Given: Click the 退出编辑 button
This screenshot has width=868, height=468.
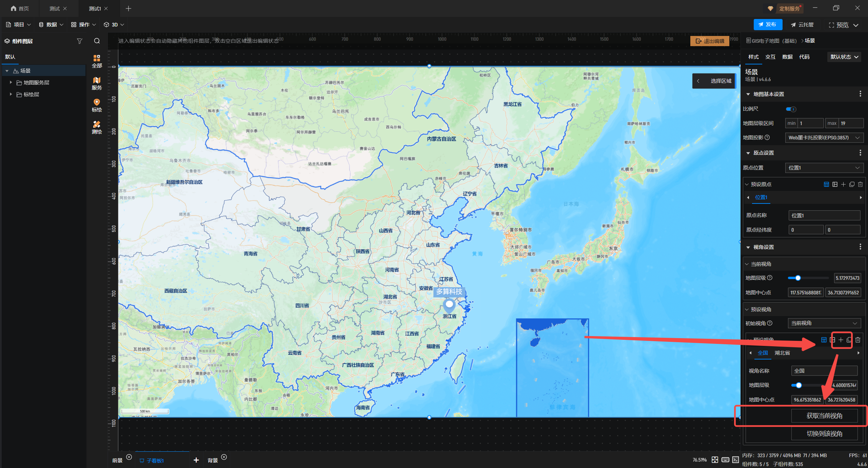Looking at the screenshot, I should click(x=710, y=41).
